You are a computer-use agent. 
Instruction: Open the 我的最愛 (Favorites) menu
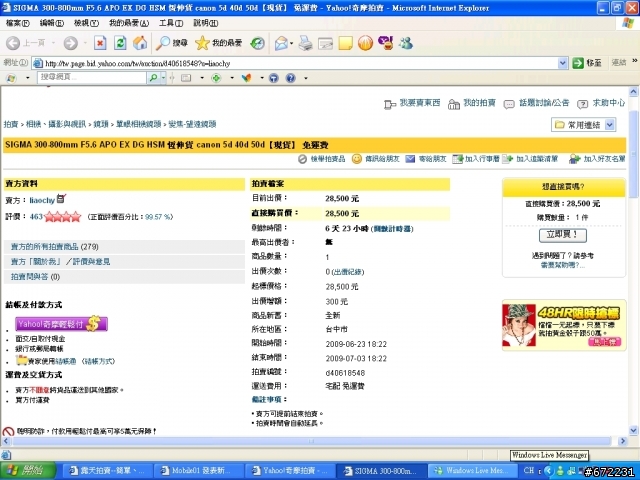[129, 23]
